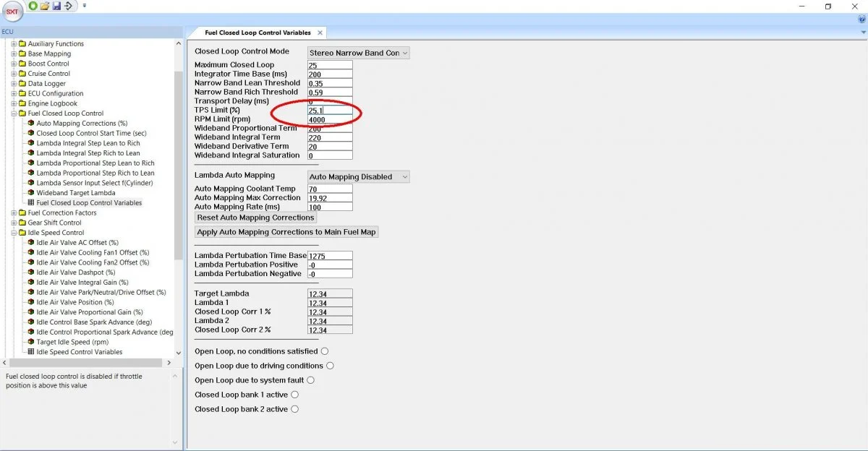Open the quick access toolbar customize arrow
Image resolution: width=868 pixels, height=451 pixels.
[85, 6]
